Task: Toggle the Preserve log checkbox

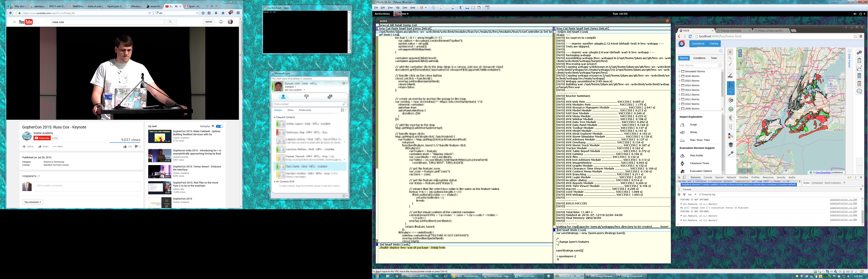Action: click(x=700, y=194)
